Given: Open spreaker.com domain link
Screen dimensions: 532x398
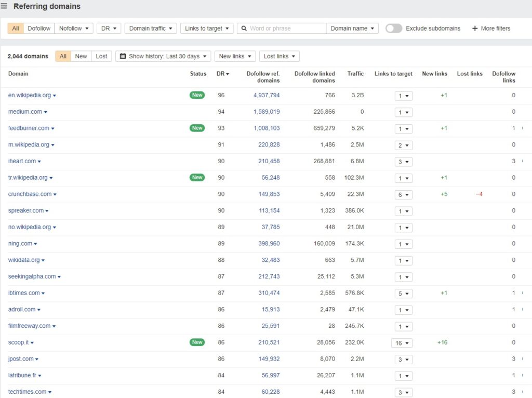Looking at the screenshot, I should click(x=26, y=210).
